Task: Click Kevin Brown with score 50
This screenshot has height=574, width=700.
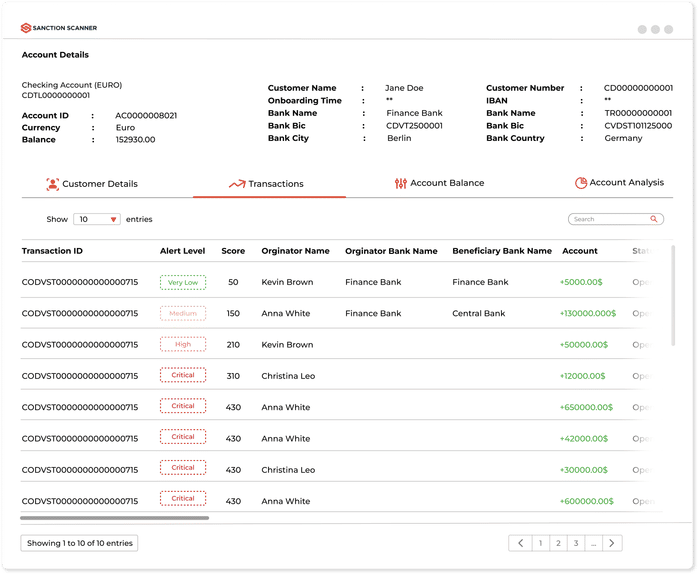Action: coord(287,282)
